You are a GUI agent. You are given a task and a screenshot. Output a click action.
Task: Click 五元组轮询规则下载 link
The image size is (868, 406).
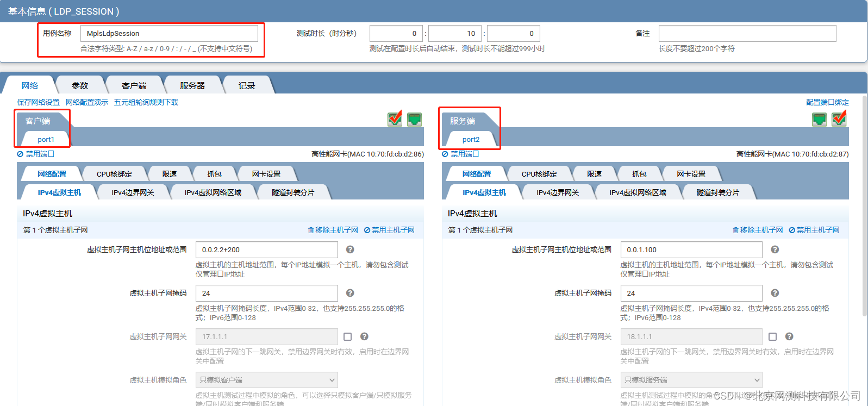pyautogui.click(x=146, y=102)
